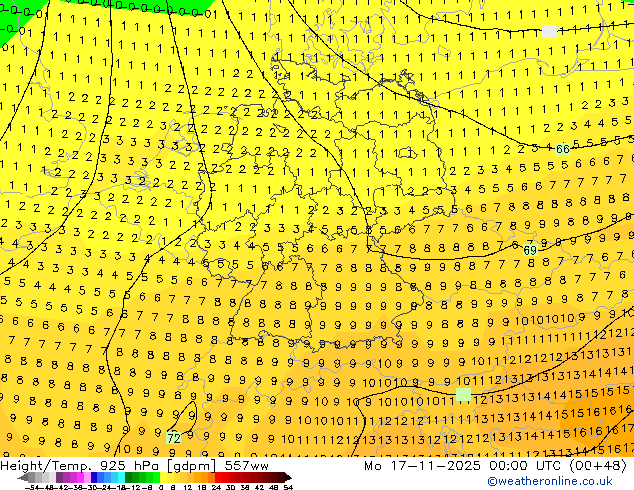Image resolution: width=634 pixels, height=490 pixels.
Task: Click the date label Mo 17-11-2025 00:00 UTC
Action: click(x=464, y=466)
